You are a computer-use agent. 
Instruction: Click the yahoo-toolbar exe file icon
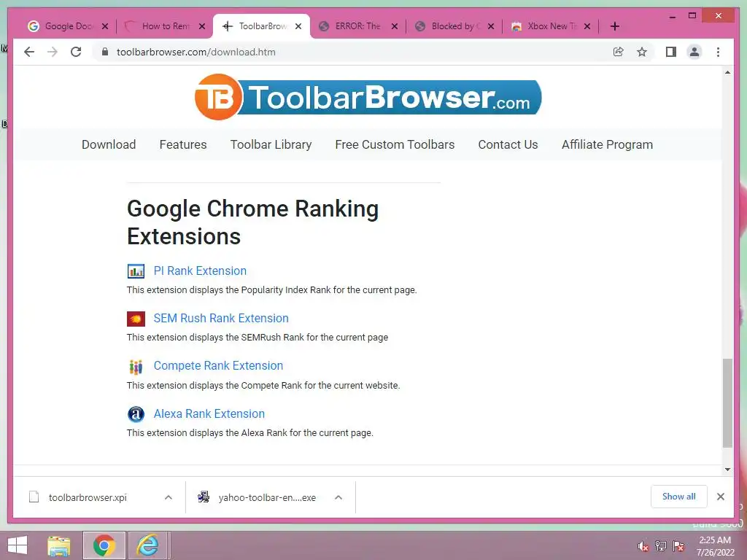click(x=204, y=497)
